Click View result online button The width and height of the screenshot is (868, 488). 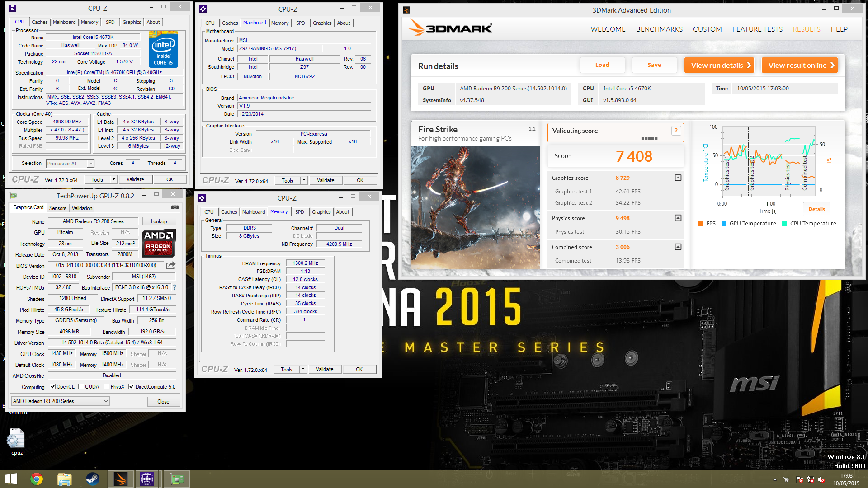pyautogui.click(x=800, y=65)
